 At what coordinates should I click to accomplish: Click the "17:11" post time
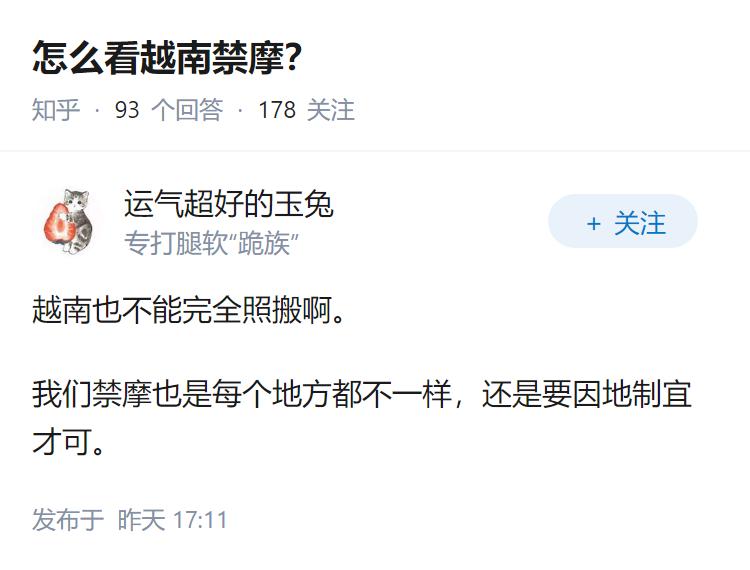click(x=200, y=520)
